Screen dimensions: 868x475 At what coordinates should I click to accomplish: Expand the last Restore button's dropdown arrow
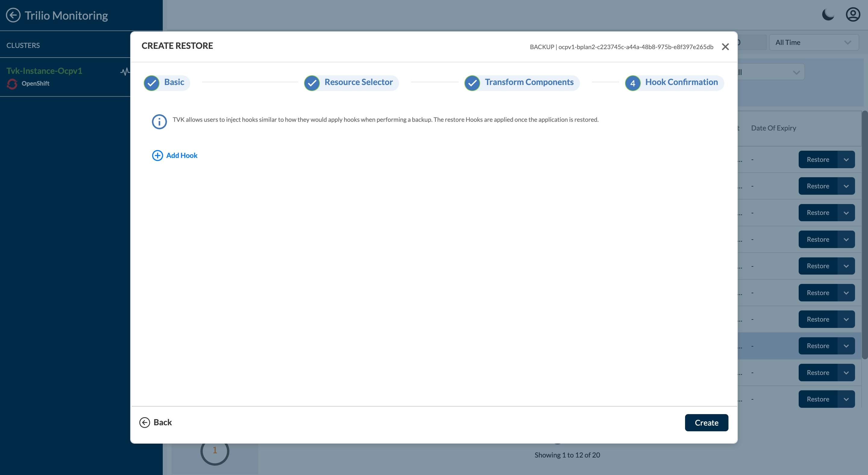(x=846, y=399)
